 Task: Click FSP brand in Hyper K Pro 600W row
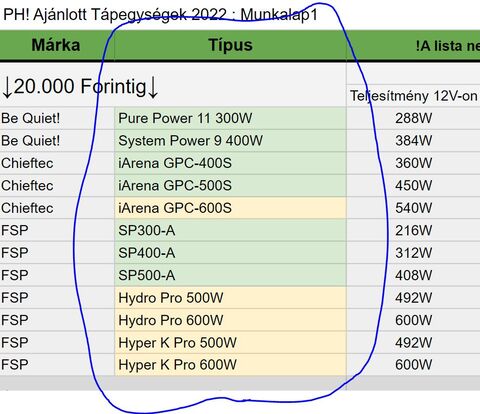click(x=15, y=365)
